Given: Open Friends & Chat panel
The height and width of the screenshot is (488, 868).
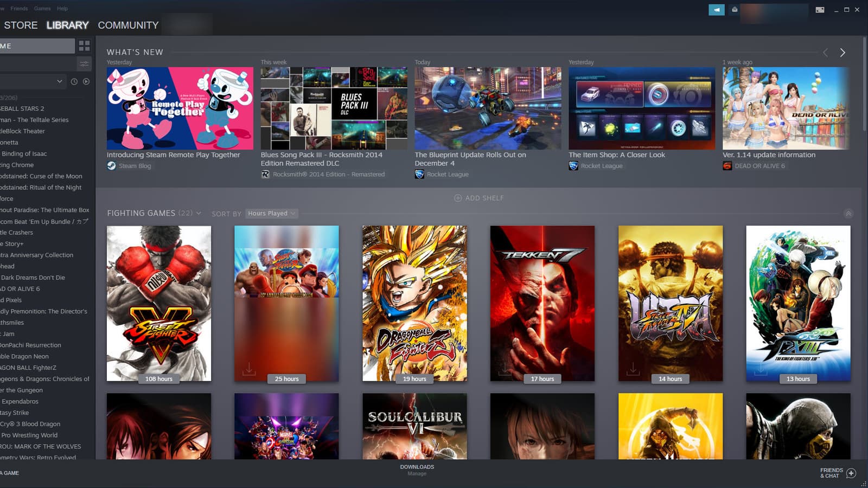Looking at the screenshot, I should click(x=838, y=473).
